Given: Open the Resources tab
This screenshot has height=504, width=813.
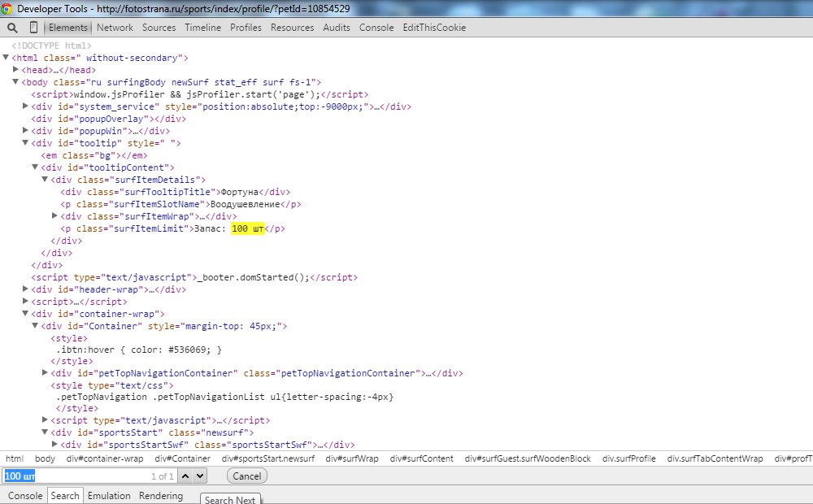Looking at the screenshot, I should [x=292, y=28].
